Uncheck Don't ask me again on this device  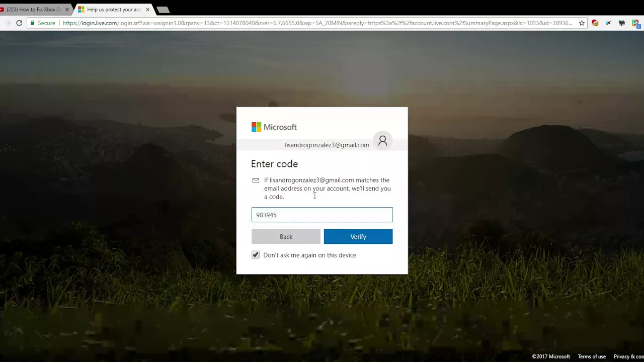click(256, 255)
